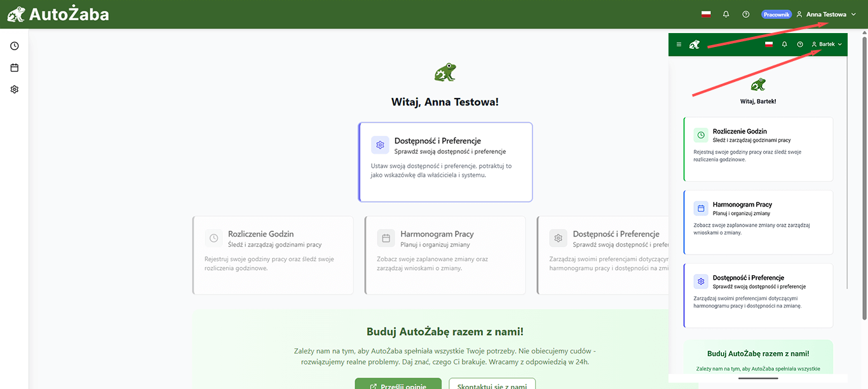Click the Polish flag language icon in main header
Image resolution: width=868 pixels, height=389 pixels.
[x=706, y=14]
